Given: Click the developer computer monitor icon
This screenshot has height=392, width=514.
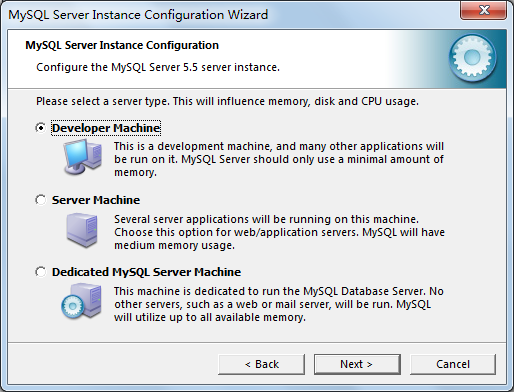Looking at the screenshot, I should coord(83,157).
